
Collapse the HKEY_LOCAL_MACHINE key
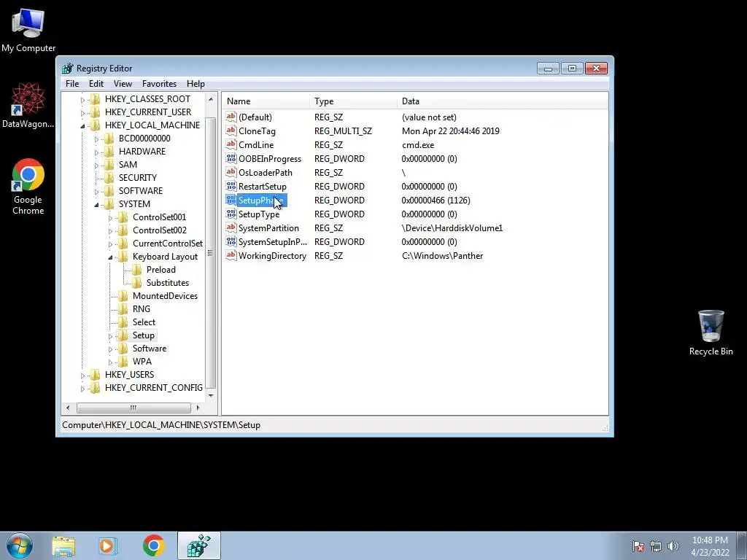(x=82, y=125)
